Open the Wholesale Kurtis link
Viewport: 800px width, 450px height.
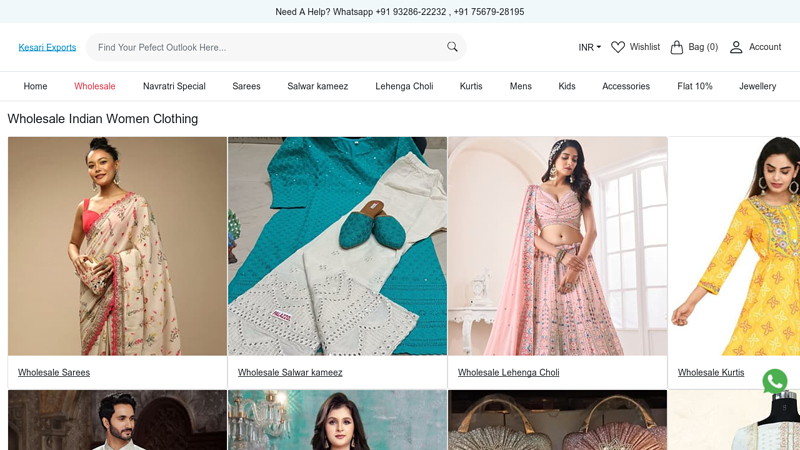coord(711,372)
